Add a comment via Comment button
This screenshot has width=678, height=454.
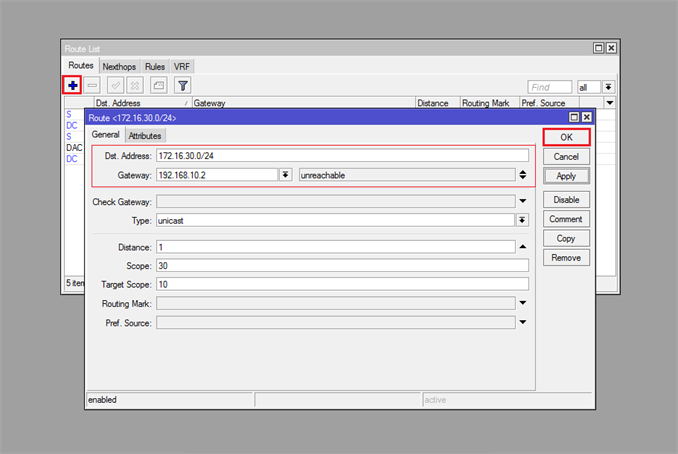(566, 219)
